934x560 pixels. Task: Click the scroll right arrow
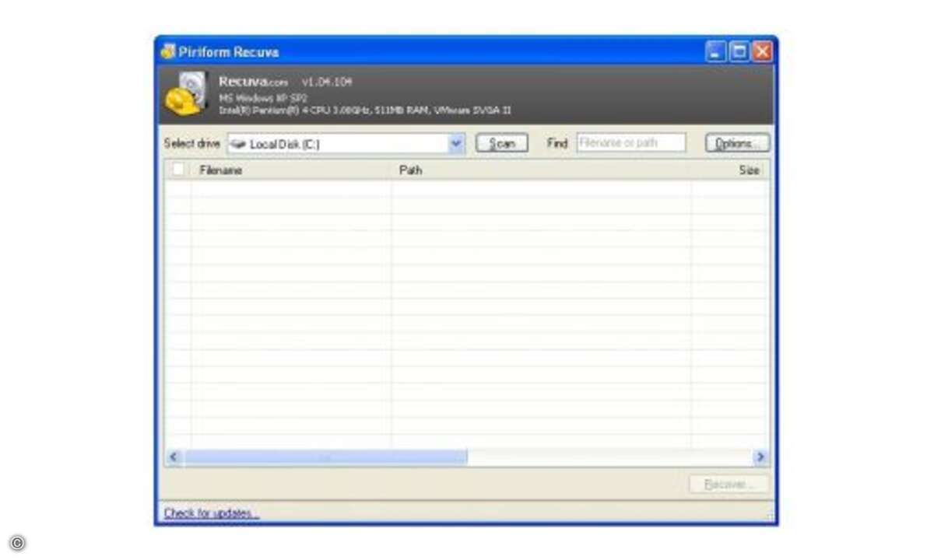click(760, 457)
